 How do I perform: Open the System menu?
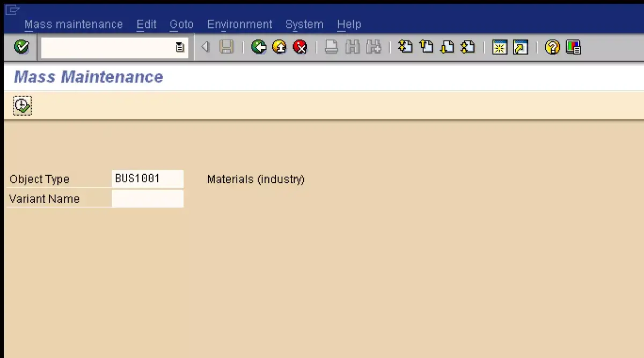[304, 24]
